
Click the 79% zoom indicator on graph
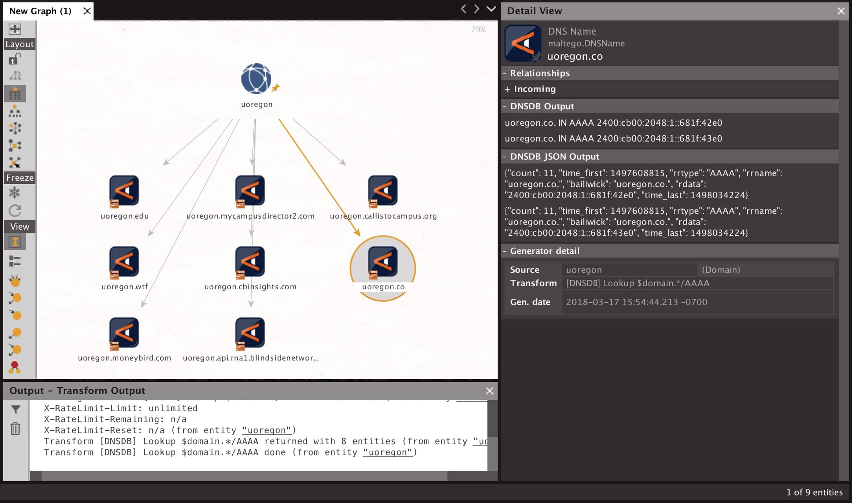click(478, 29)
